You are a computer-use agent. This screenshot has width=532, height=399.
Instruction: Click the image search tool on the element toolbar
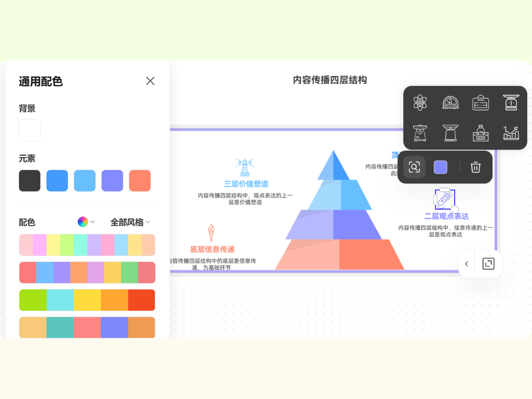414,167
